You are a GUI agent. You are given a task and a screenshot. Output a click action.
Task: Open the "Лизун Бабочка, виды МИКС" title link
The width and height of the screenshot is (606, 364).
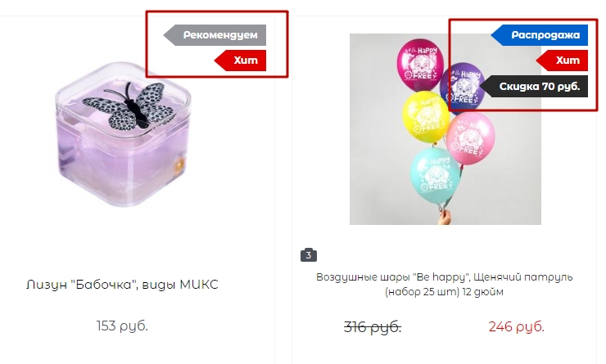click(122, 285)
